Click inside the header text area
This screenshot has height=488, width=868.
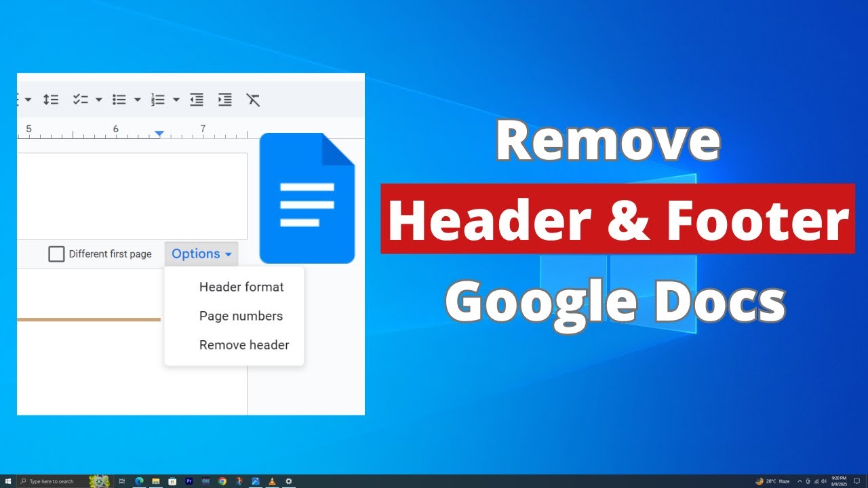pos(132,196)
